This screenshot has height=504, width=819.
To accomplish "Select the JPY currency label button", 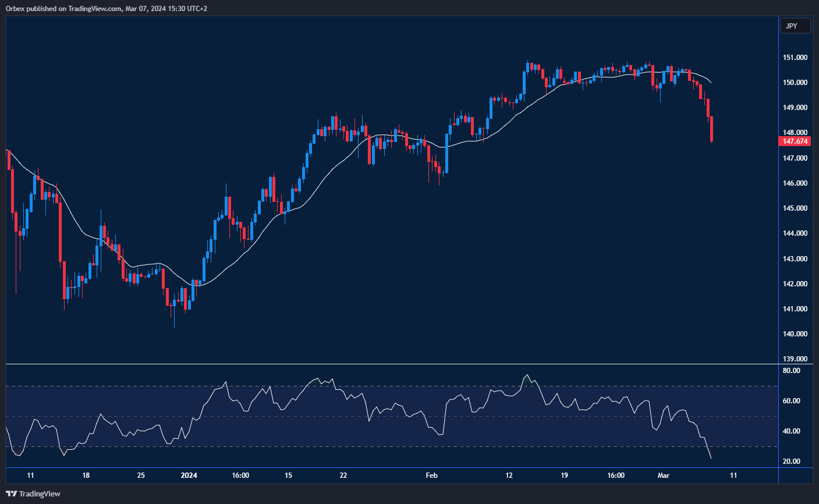I will click(x=795, y=26).
